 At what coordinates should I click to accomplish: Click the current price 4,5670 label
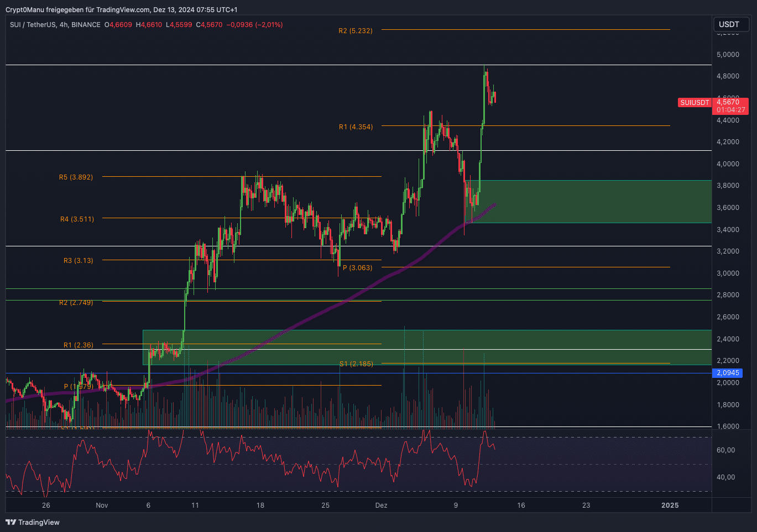[728, 102]
